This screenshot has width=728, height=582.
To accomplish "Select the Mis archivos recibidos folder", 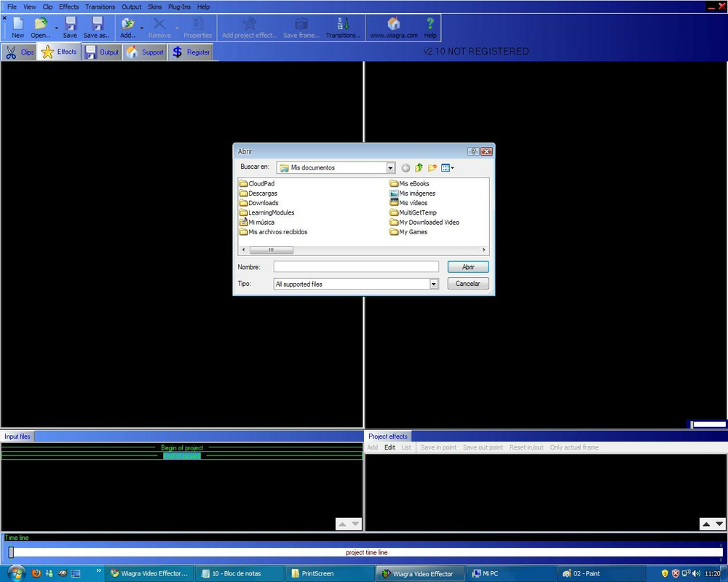I will [x=274, y=232].
